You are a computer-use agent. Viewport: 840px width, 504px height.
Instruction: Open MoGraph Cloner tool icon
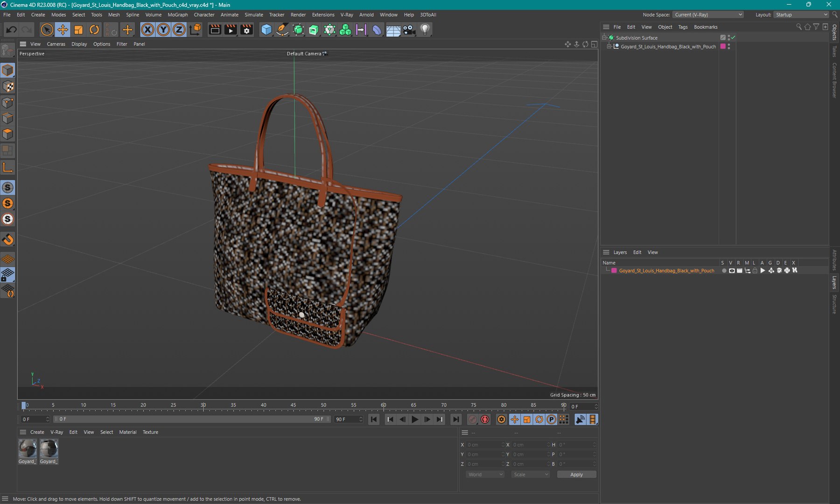345,30
